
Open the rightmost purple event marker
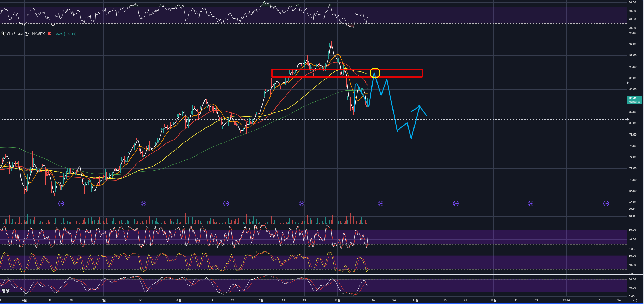pyautogui.click(x=606, y=203)
